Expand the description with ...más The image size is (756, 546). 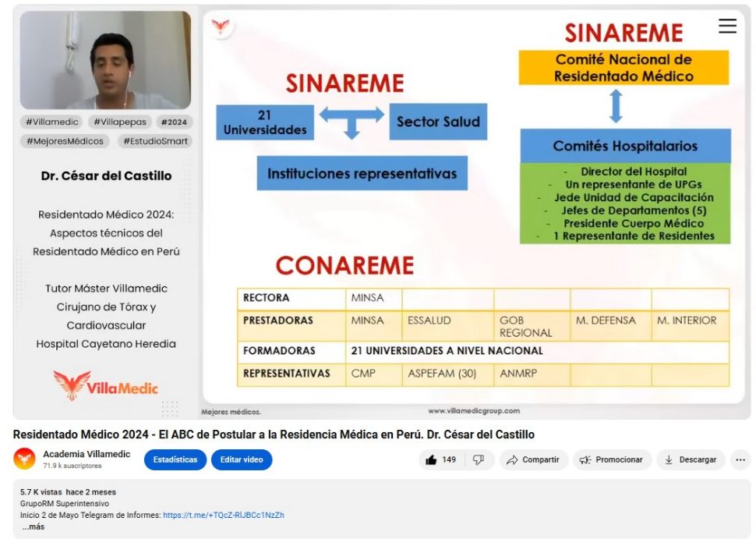pyautogui.click(x=34, y=526)
